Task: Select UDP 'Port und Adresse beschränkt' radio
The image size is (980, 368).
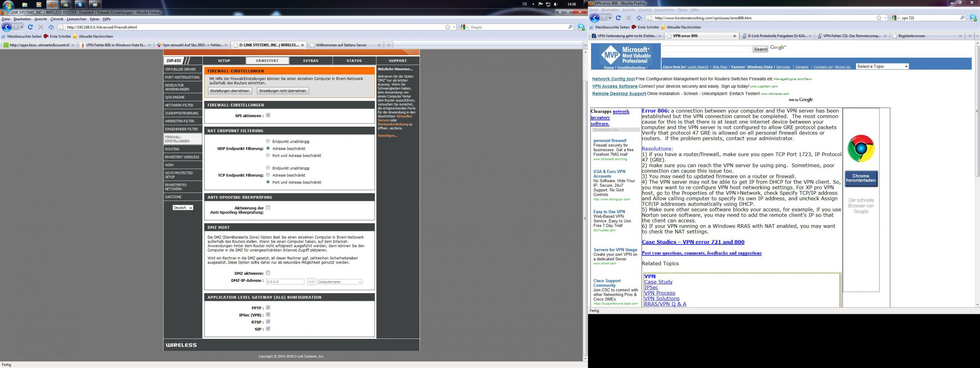Action: click(268, 155)
